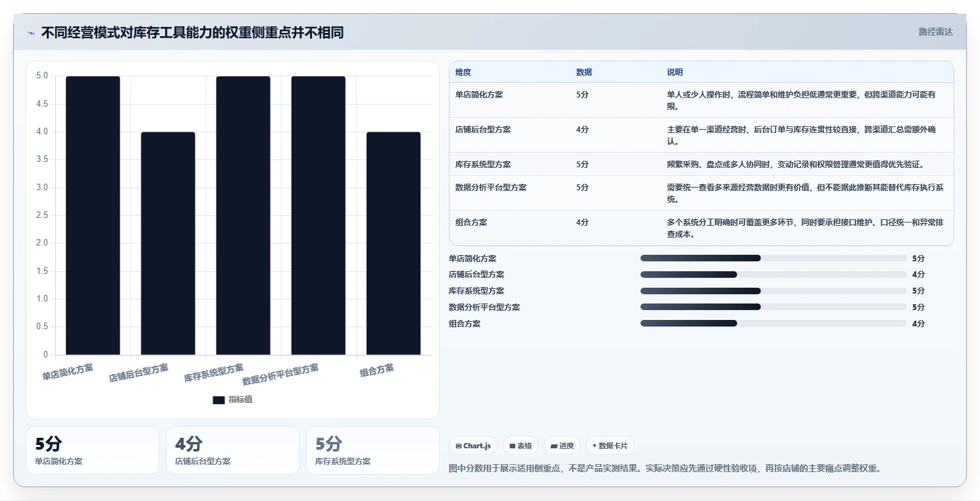
Task: Select the 表格 chip
Action: click(520, 446)
